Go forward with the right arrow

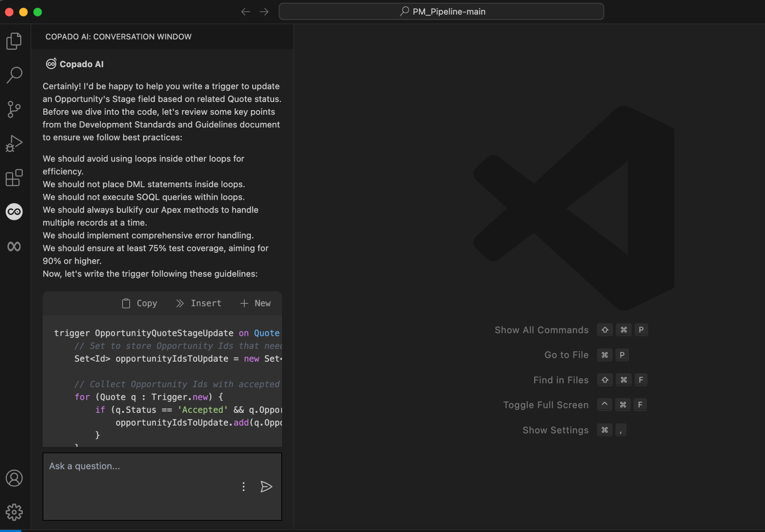tap(264, 12)
